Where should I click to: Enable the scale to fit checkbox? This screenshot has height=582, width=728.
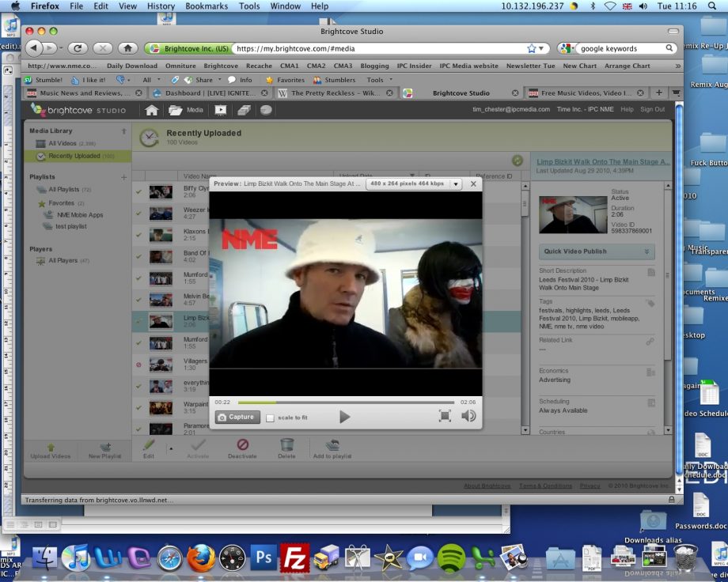(270, 418)
